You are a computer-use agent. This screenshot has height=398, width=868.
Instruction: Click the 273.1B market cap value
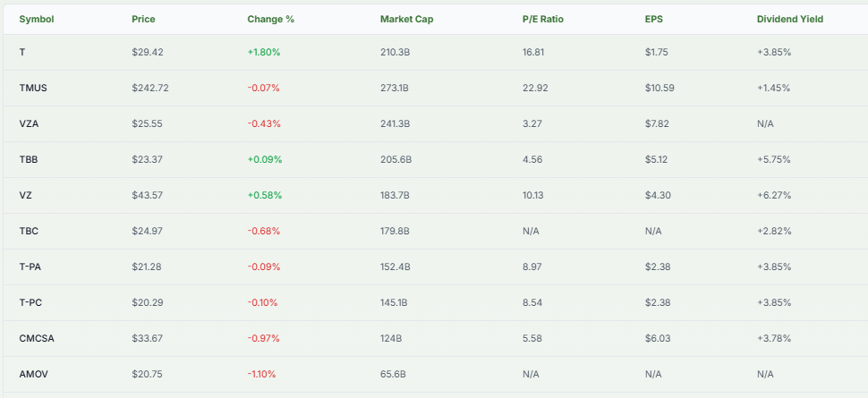[395, 88]
